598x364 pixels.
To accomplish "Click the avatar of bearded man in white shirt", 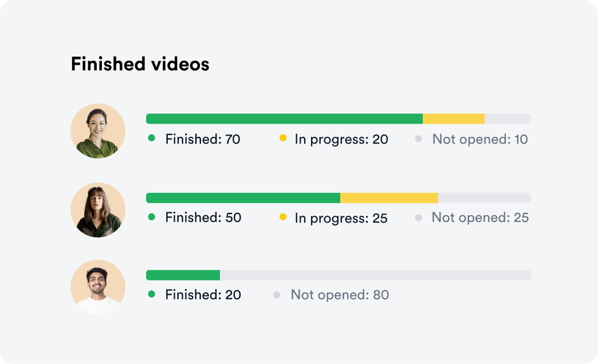I will click(x=98, y=287).
